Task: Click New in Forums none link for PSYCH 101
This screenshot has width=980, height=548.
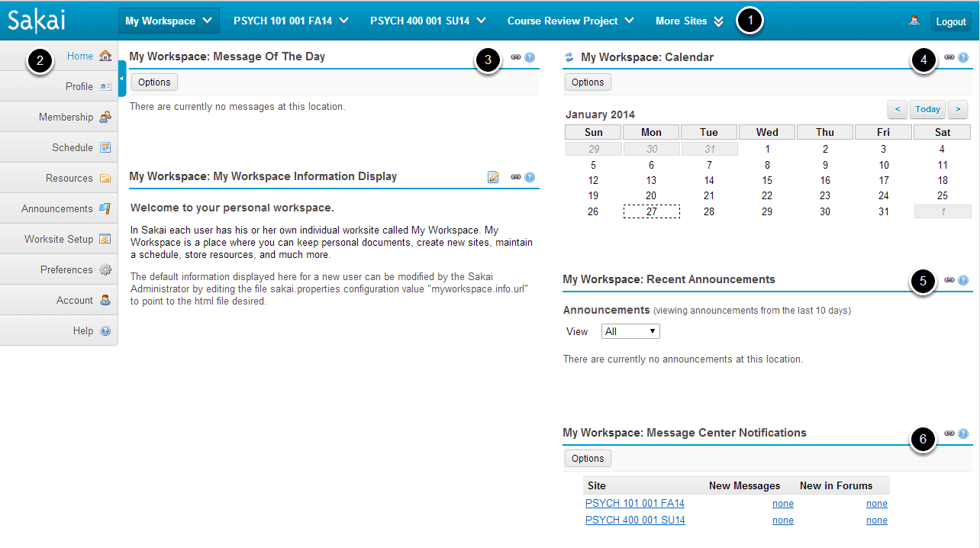Action: 877,504
